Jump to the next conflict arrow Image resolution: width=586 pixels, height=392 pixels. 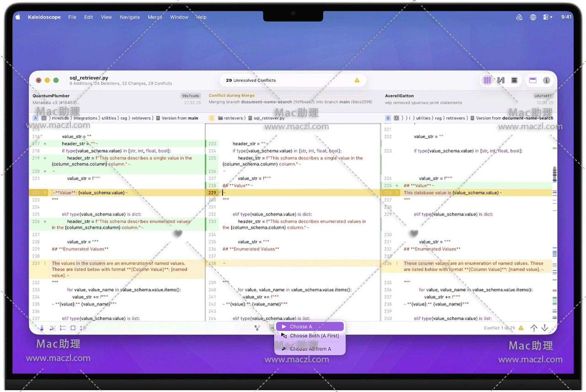coord(544,328)
